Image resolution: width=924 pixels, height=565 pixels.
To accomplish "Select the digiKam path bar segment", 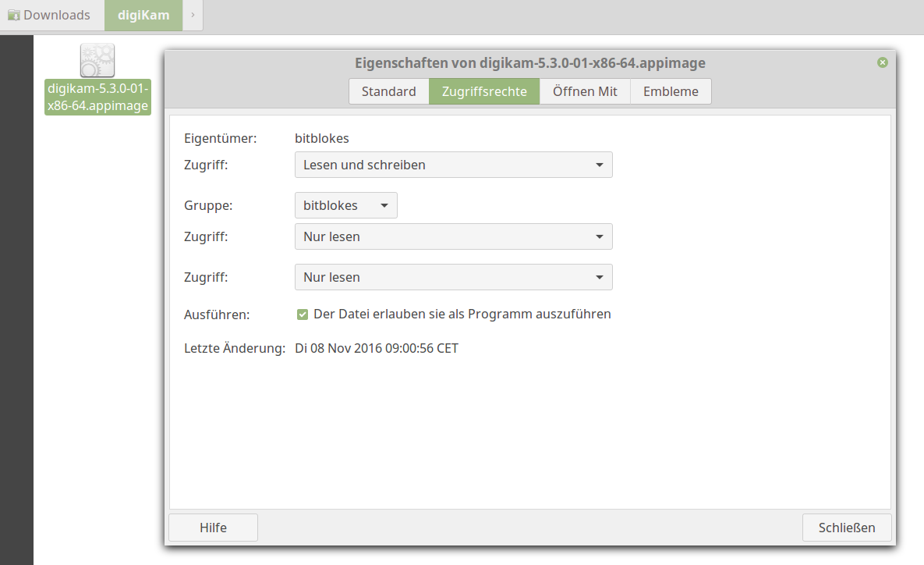I will 143,15.
